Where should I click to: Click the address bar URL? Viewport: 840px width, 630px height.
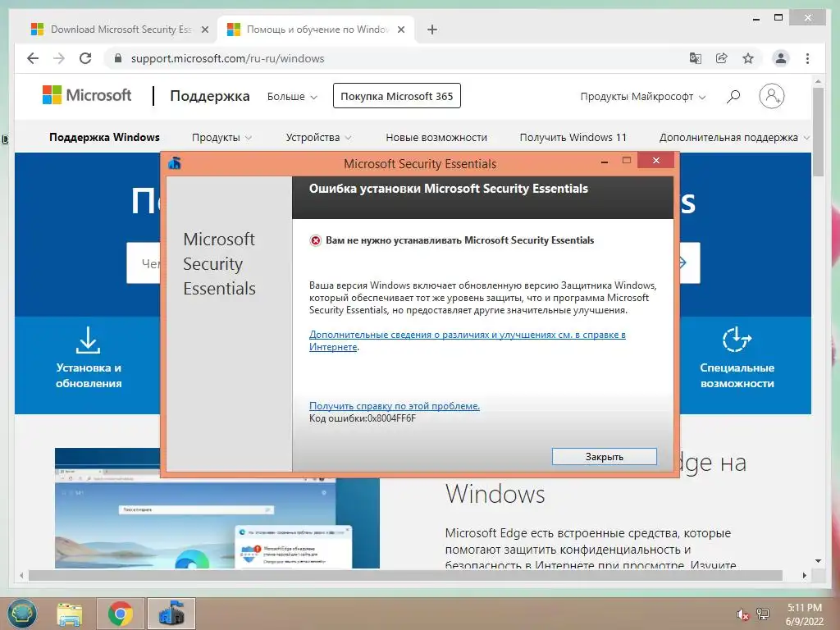228,58
